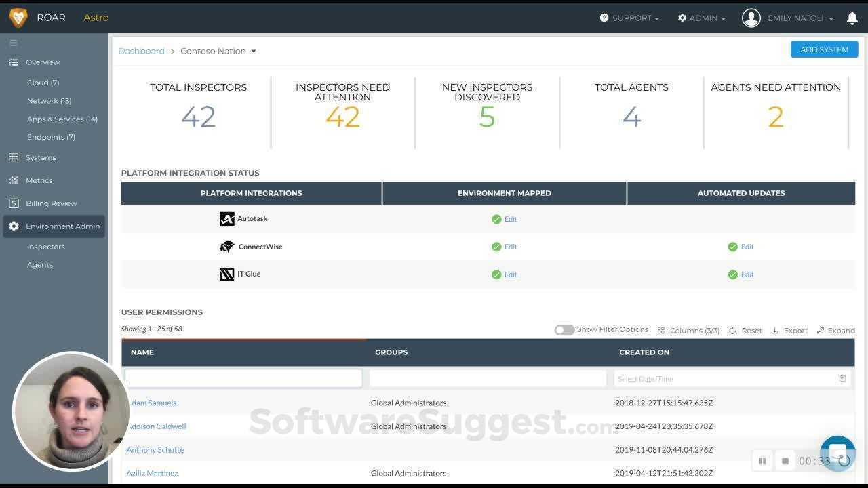The image size is (868, 488).
Task: Click the ROAR lion logo
Action: [18, 18]
